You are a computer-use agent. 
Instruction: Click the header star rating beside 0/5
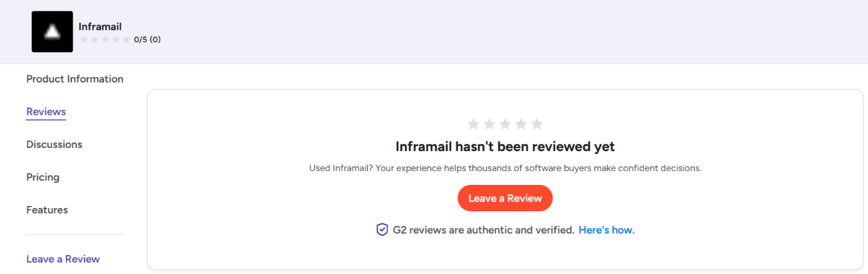(105, 40)
